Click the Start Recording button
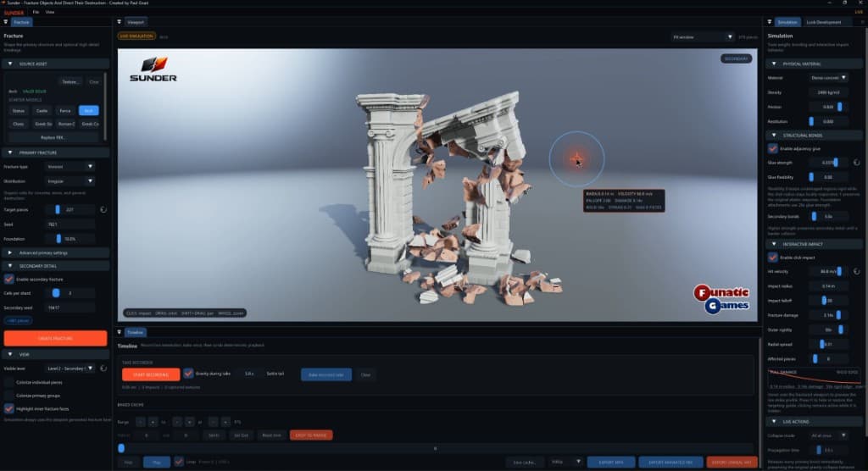This screenshot has width=868, height=471. pos(151,374)
